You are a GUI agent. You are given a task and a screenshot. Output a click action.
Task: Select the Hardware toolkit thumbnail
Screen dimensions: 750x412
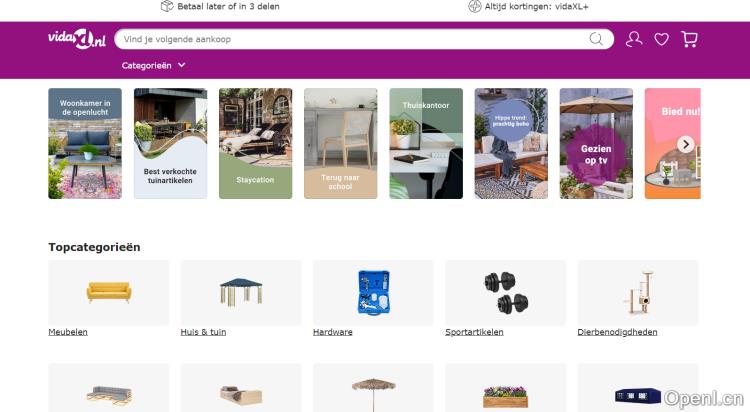(x=374, y=292)
